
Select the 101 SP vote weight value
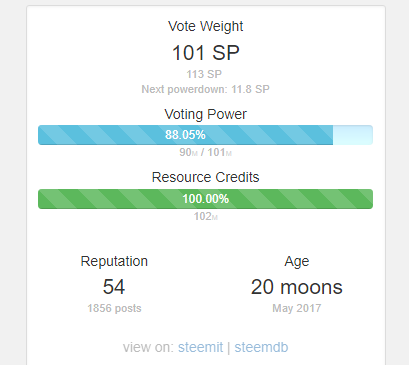click(206, 53)
